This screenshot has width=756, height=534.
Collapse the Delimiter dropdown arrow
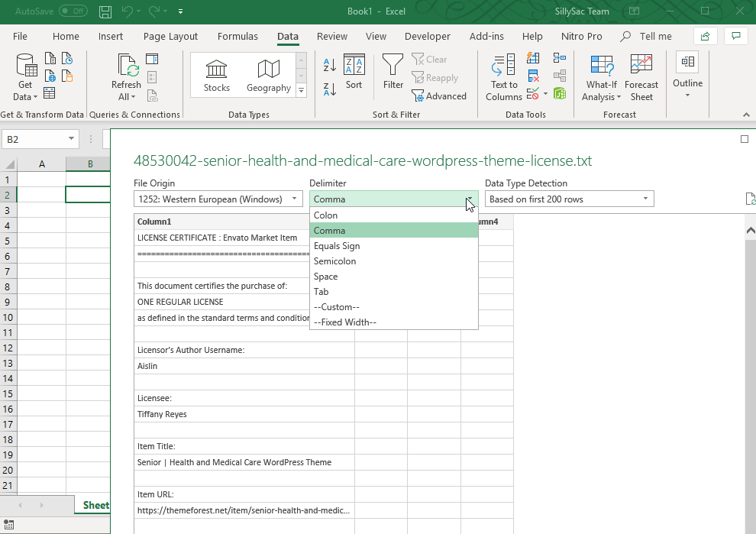pyautogui.click(x=469, y=199)
